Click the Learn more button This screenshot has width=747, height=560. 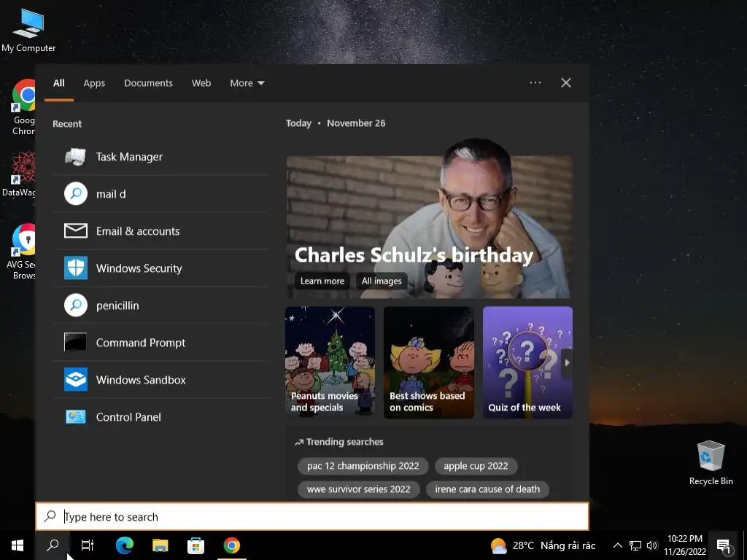click(x=322, y=281)
